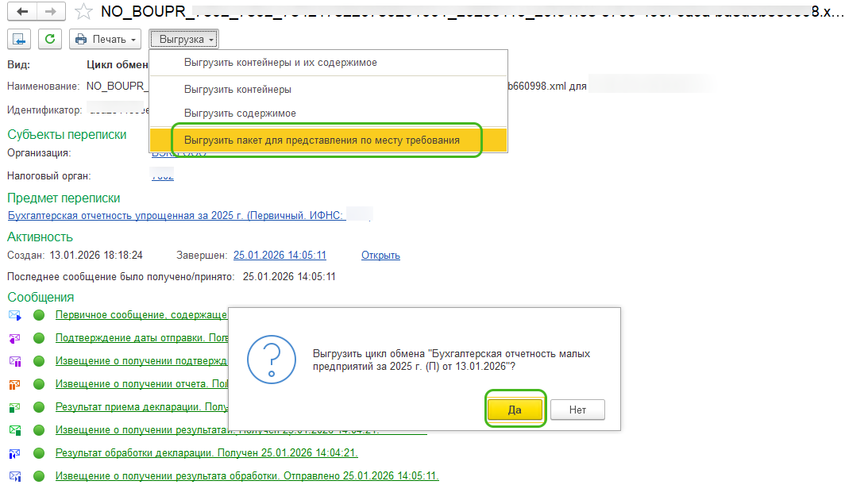Click the show-in-list toolbar icon
Image resolution: width=845 pixels, height=504 pixels.
point(19,40)
